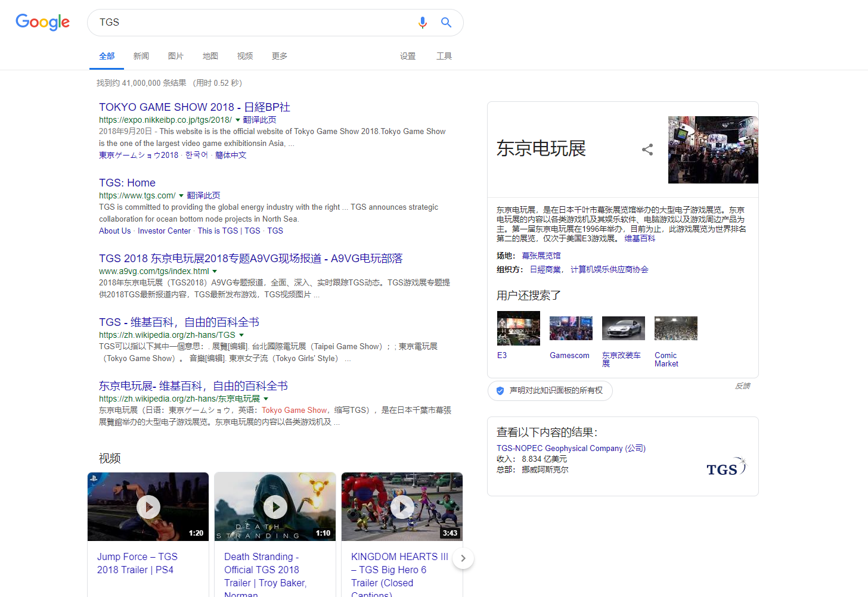Open dropdown arrow next to www.tgs.com URL
868x597 pixels.
[181, 196]
